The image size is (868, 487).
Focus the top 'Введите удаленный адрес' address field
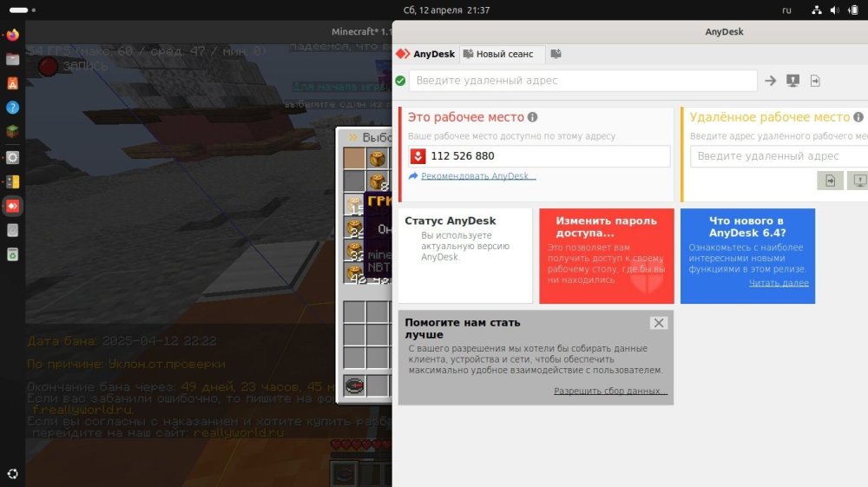tap(583, 81)
